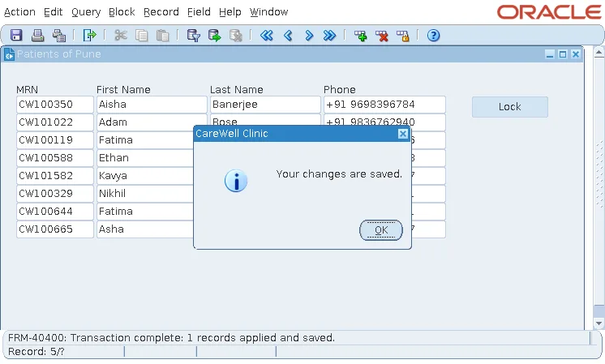
Task: Open Help via question mark icon
Action: [433, 36]
